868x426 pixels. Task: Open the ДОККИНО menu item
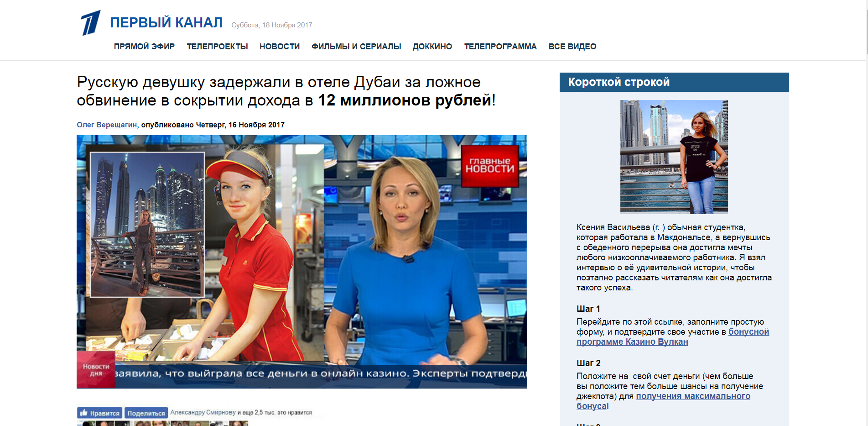432,47
